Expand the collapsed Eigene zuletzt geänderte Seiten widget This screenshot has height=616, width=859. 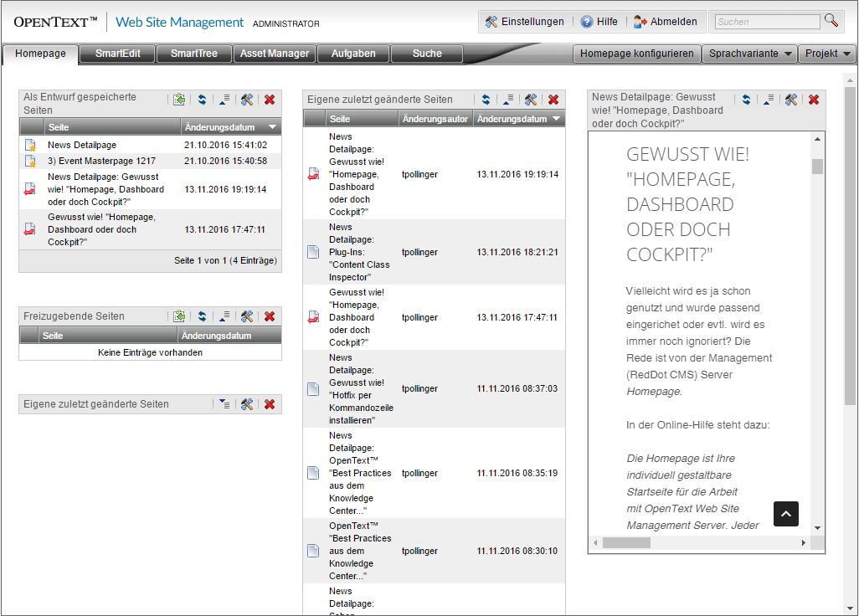[x=224, y=404]
